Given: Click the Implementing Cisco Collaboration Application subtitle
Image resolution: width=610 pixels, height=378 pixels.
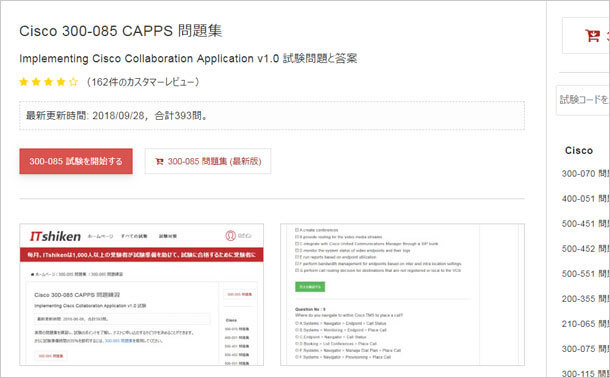Looking at the screenshot, I should pos(188,59).
